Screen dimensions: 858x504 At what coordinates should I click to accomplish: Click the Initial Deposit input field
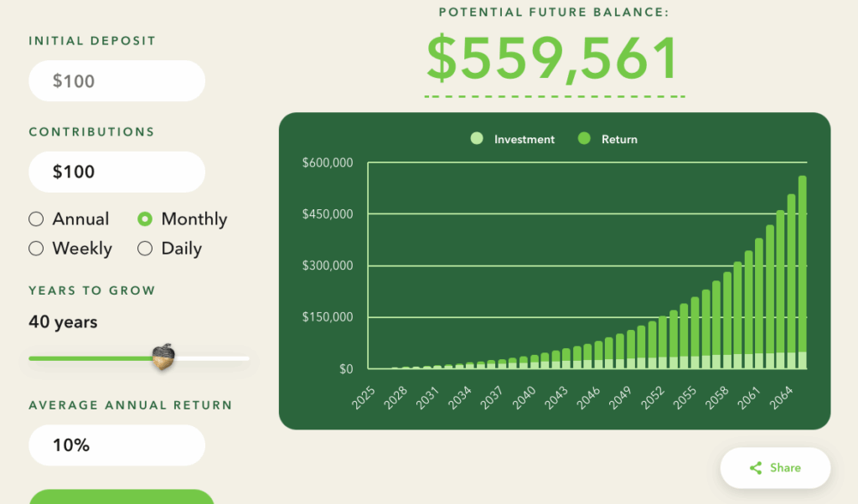click(116, 81)
